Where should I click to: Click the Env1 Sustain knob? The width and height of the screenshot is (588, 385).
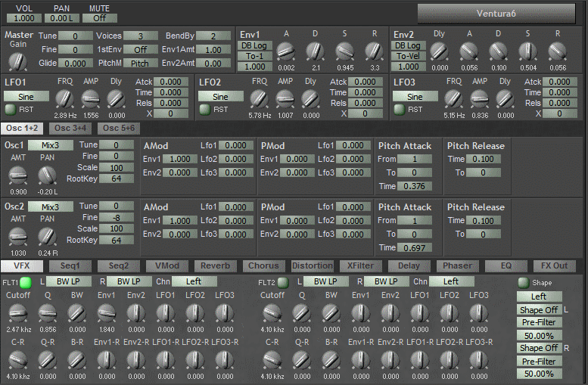pos(344,51)
